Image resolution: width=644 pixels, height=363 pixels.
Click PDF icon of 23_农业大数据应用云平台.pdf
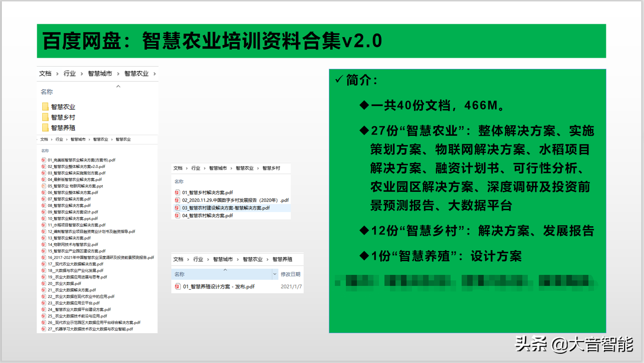click(44, 303)
